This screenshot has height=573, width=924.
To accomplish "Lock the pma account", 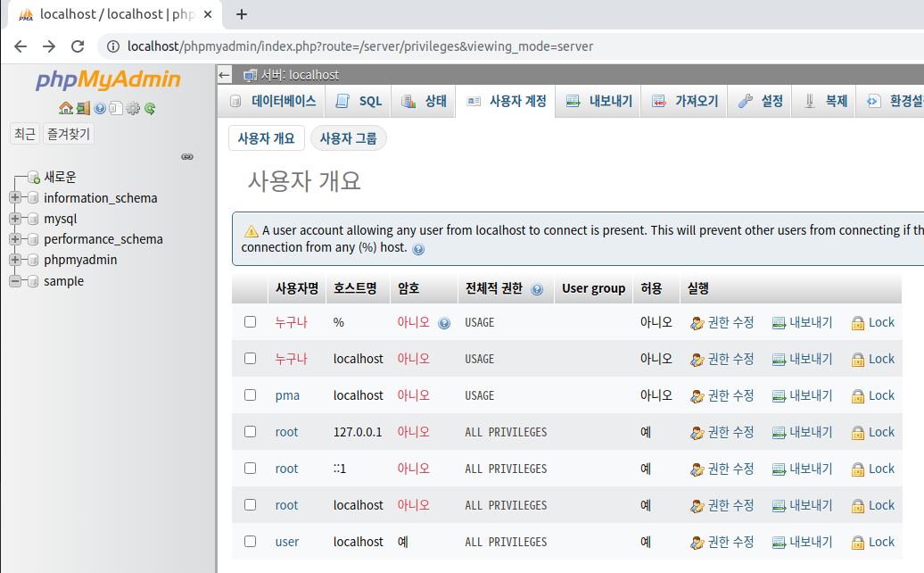I will coord(873,395).
